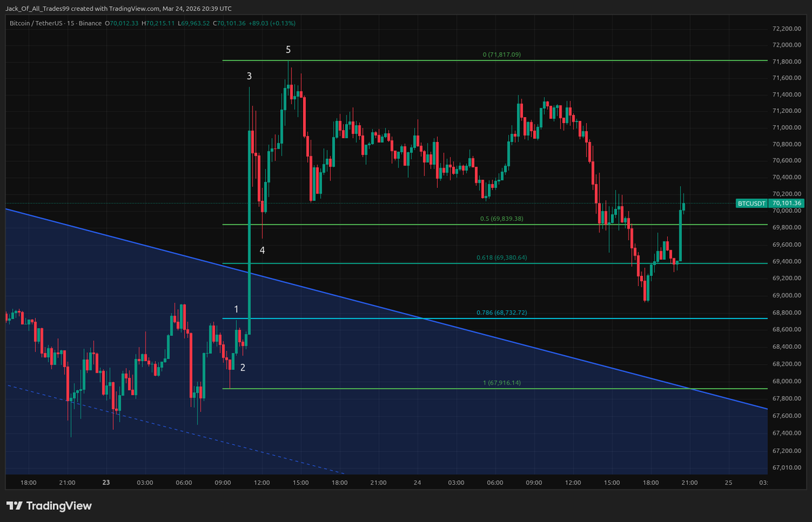Click the 71,200.00 price axis label

[x=786, y=112]
